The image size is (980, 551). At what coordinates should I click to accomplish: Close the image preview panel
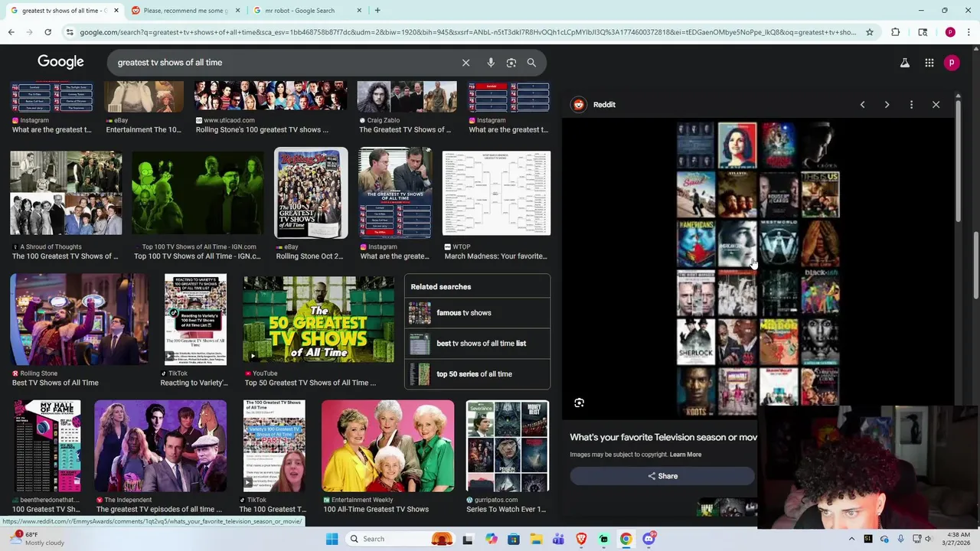[x=936, y=105]
